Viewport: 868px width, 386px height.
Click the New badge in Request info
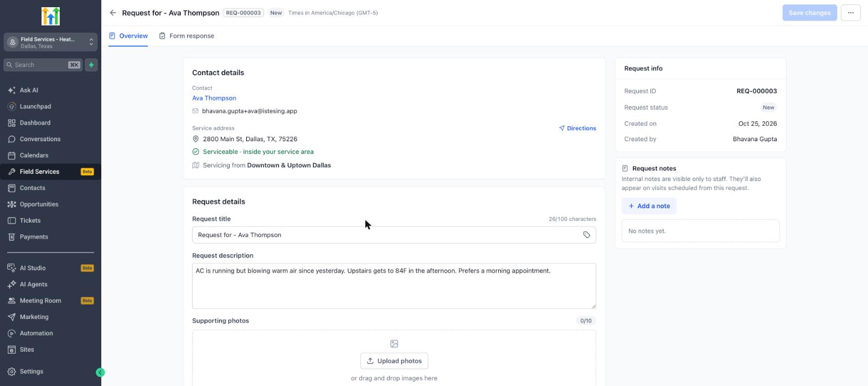768,107
